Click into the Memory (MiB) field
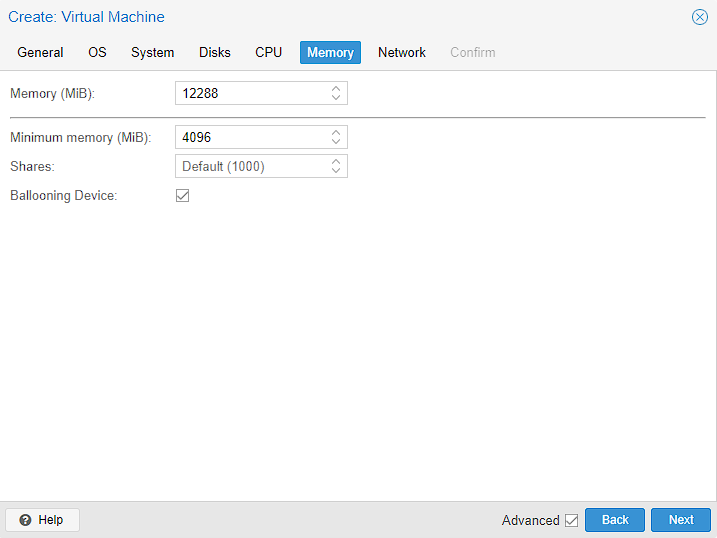The width and height of the screenshot is (717, 538). pos(250,93)
